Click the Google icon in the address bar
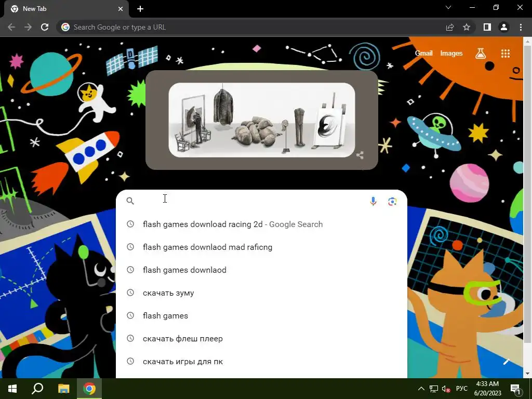 (65, 27)
